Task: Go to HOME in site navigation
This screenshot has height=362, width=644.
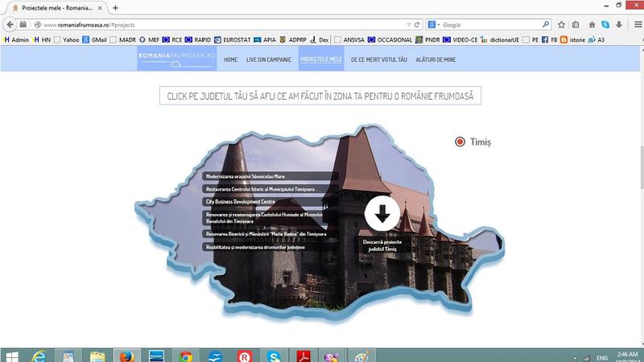Action: click(x=230, y=60)
